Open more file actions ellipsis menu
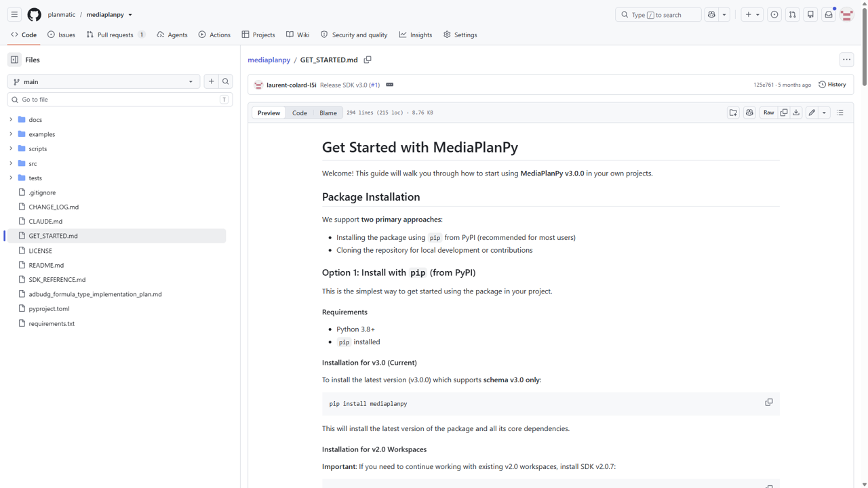The height and width of the screenshot is (488, 868). (x=846, y=60)
